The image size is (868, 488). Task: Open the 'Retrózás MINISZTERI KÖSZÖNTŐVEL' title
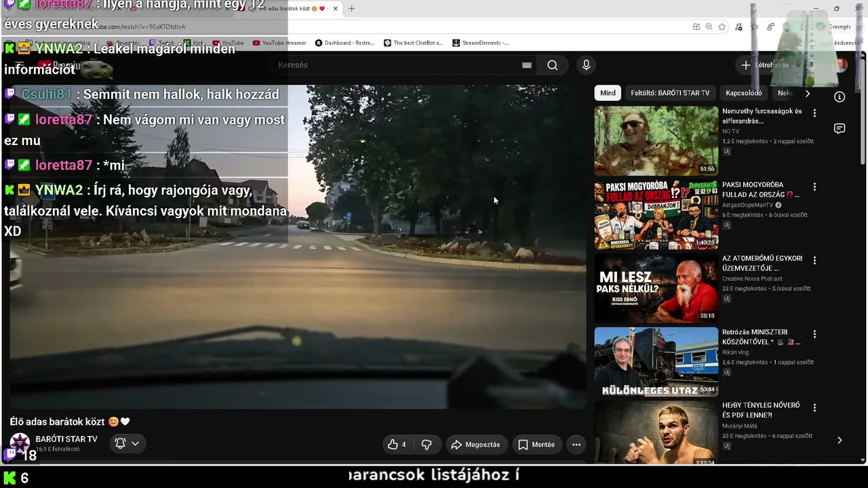pos(761,337)
